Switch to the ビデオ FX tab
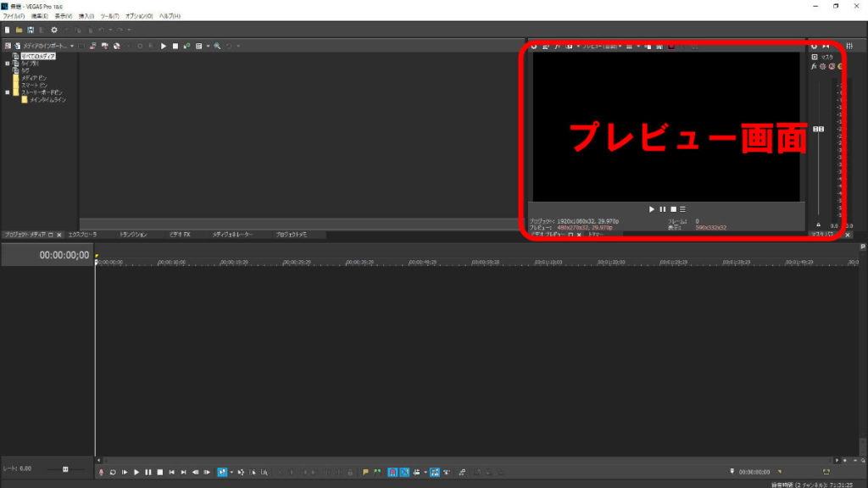 click(180, 234)
